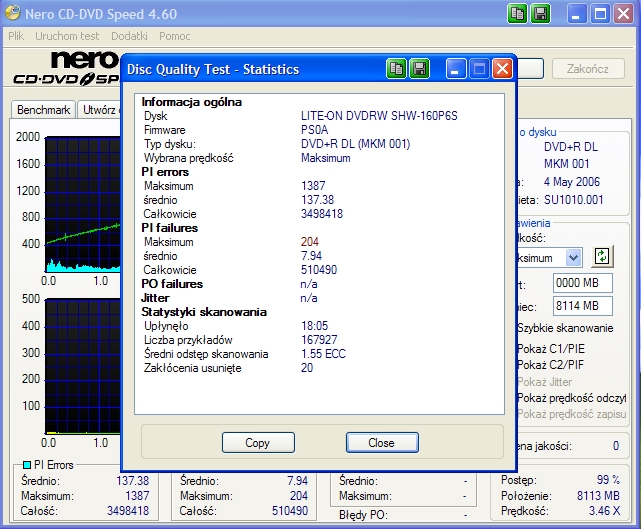Click Nero CD-DVD Speed app icon in title bar

tap(12, 13)
